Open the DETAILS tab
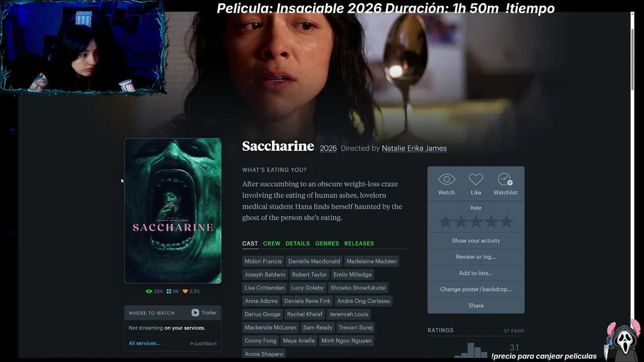644x362 pixels. click(x=298, y=243)
